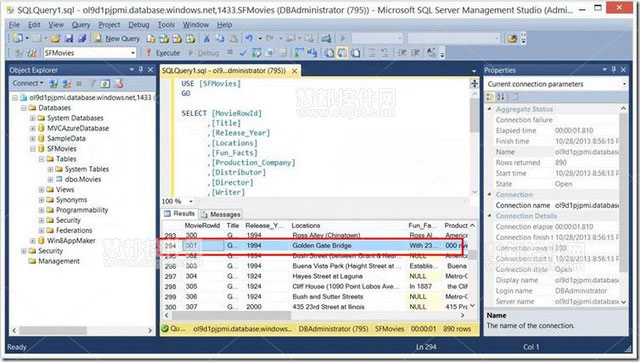The height and width of the screenshot is (362, 640).
Task: Open the Query menu
Action: [81, 25]
